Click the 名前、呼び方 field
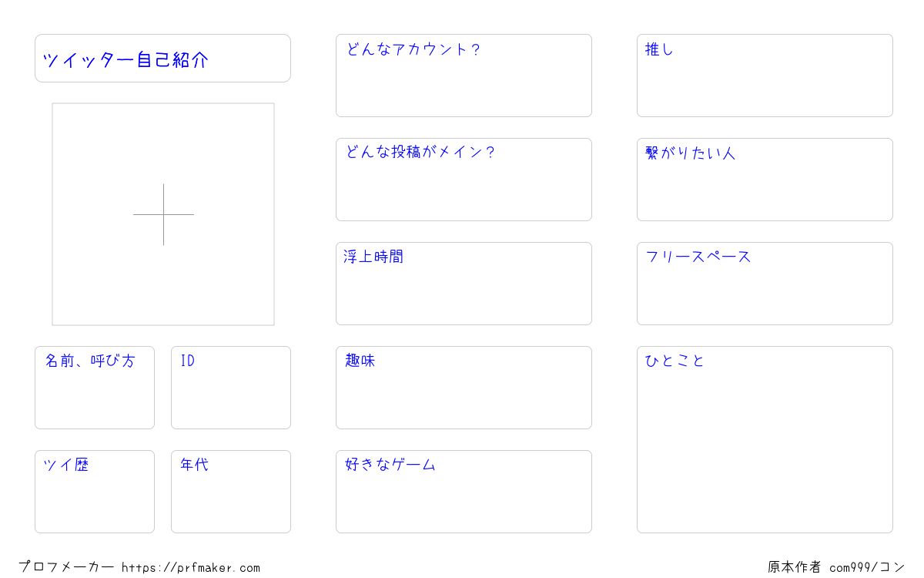This screenshot has height=578, width=924. point(95,388)
